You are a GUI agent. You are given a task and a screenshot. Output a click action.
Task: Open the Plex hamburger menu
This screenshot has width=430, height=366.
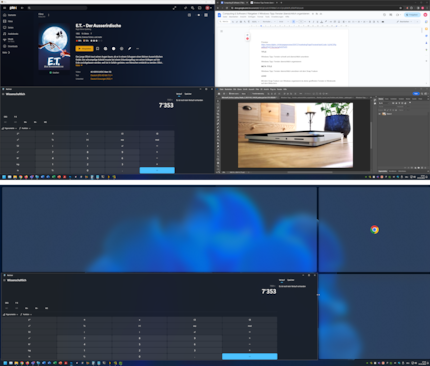click(4, 8)
